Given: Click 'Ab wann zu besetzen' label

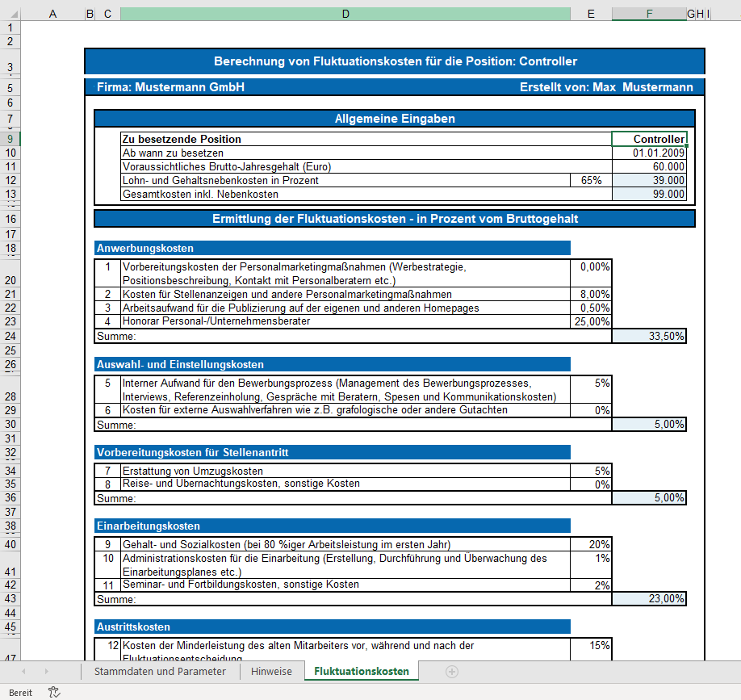Looking at the screenshot, I should pyautogui.click(x=173, y=153).
